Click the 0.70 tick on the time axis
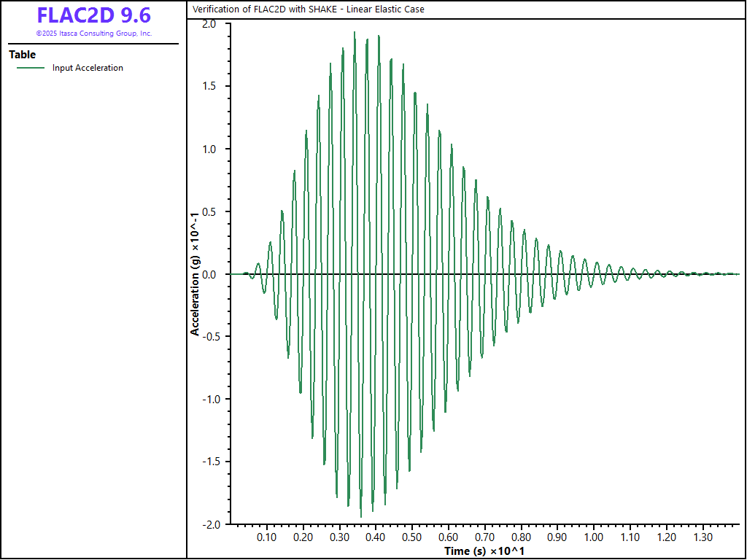747x560 pixels. [x=485, y=537]
